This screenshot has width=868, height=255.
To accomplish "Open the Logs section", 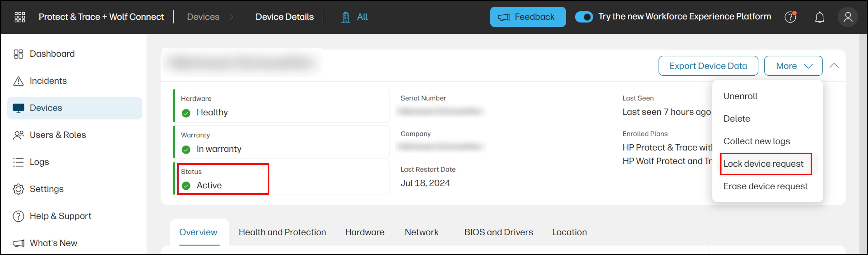I will 39,162.
